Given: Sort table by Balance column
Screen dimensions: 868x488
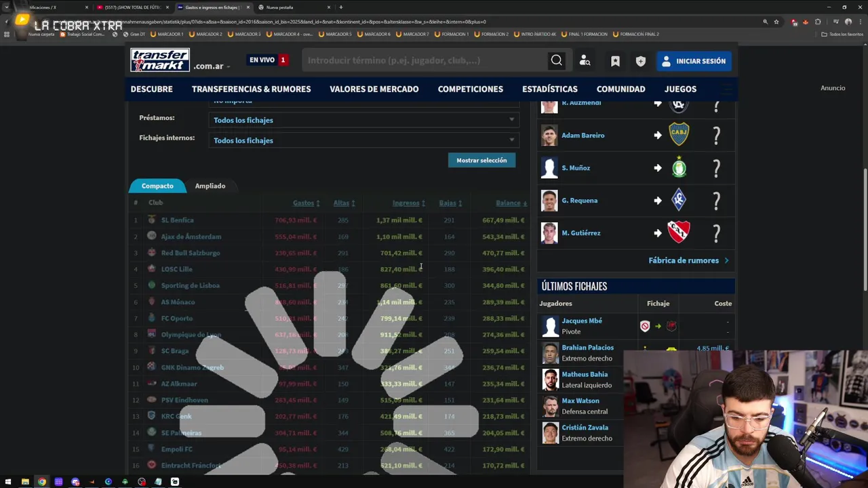Looking at the screenshot, I should (511, 203).
